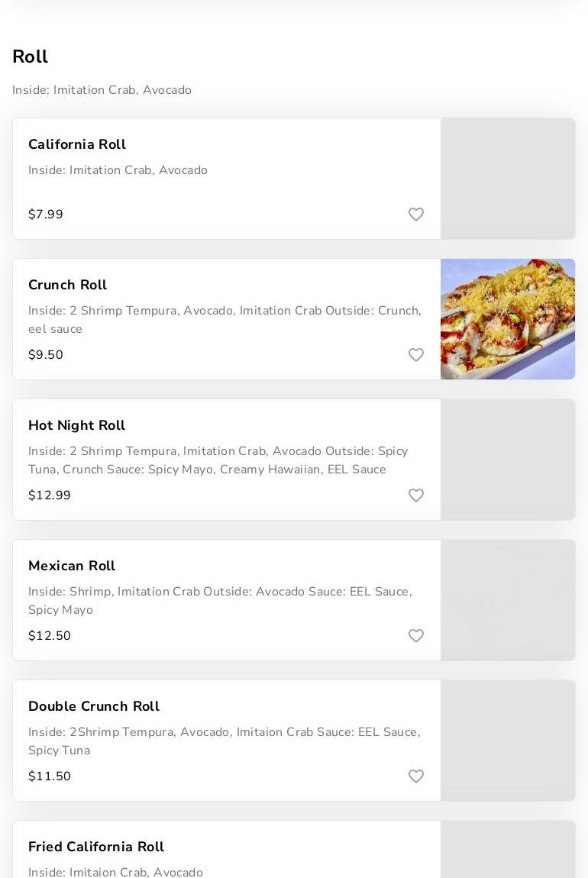Click the Fried California Roll image placeholder
588x878 pixels.
click(507, 850)
